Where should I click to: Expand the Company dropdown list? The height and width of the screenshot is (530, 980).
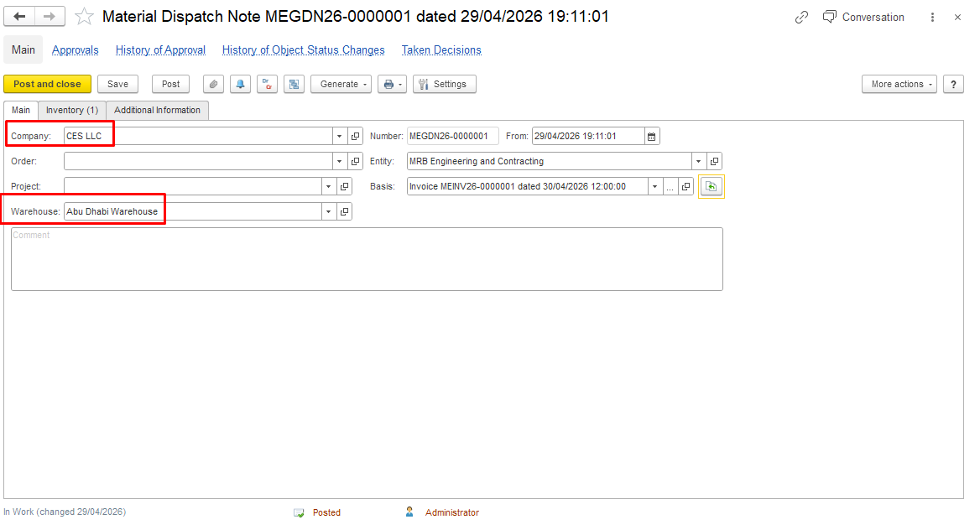pos(339,136)
